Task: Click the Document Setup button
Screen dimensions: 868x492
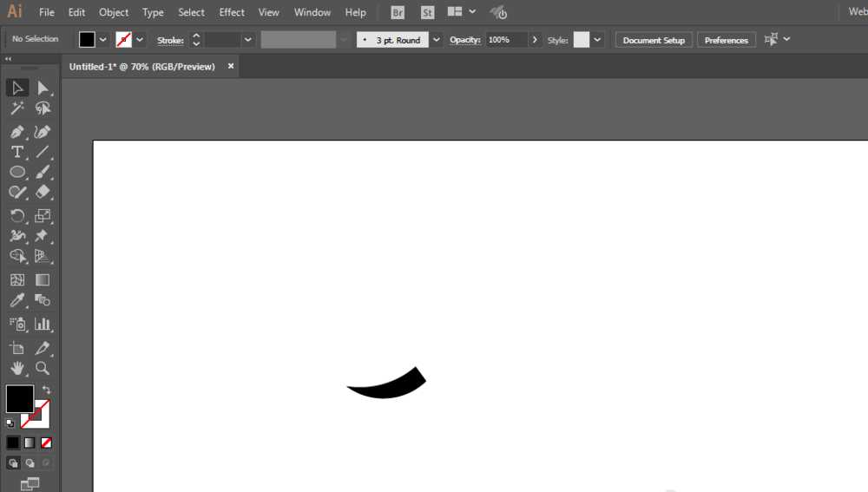Action: (x=654, y=40)
